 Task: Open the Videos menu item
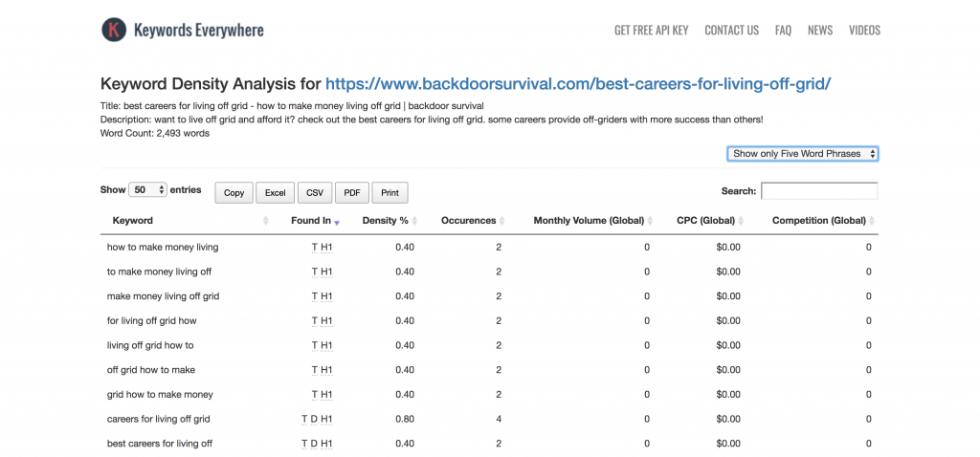[x=864, y=30]
